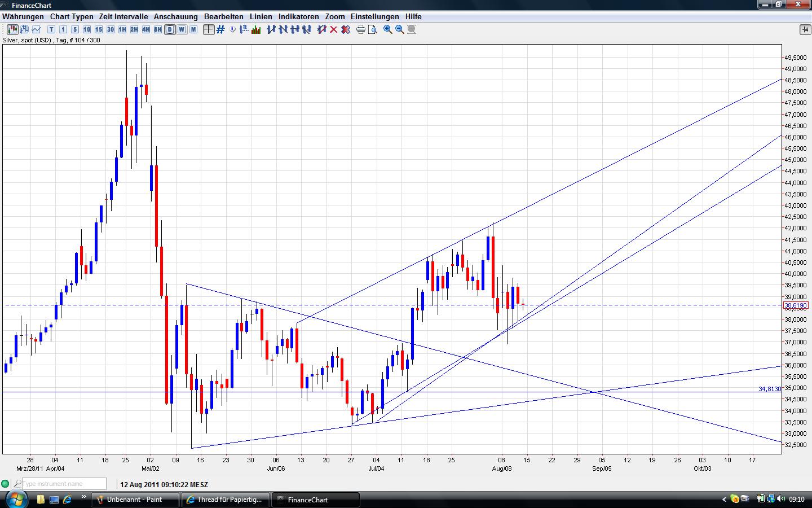Open print preview icon
This screenshot has height=508, width=812.
point(373,29)
